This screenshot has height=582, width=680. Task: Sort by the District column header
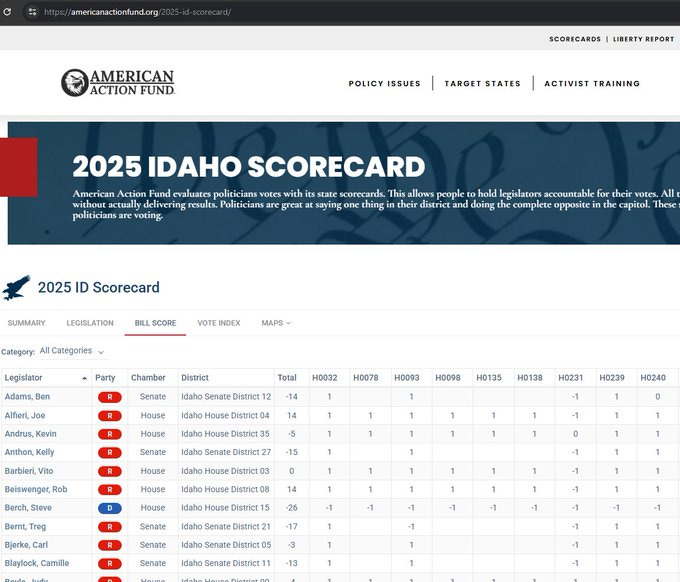195,378
